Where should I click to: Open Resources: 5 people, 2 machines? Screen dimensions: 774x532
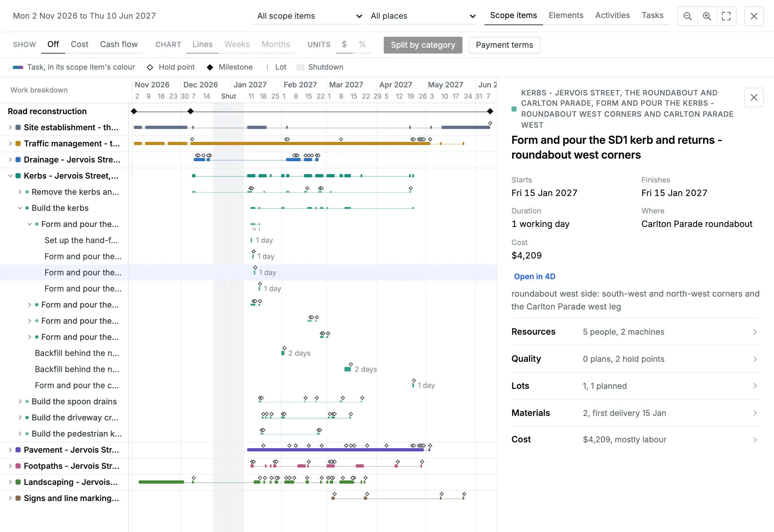click(x=635, y=332)
